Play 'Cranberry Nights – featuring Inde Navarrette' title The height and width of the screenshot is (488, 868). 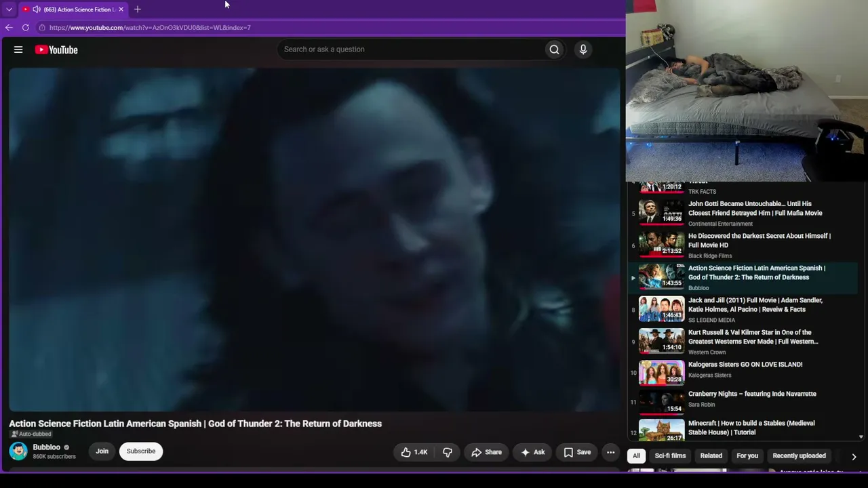(752, 394)
